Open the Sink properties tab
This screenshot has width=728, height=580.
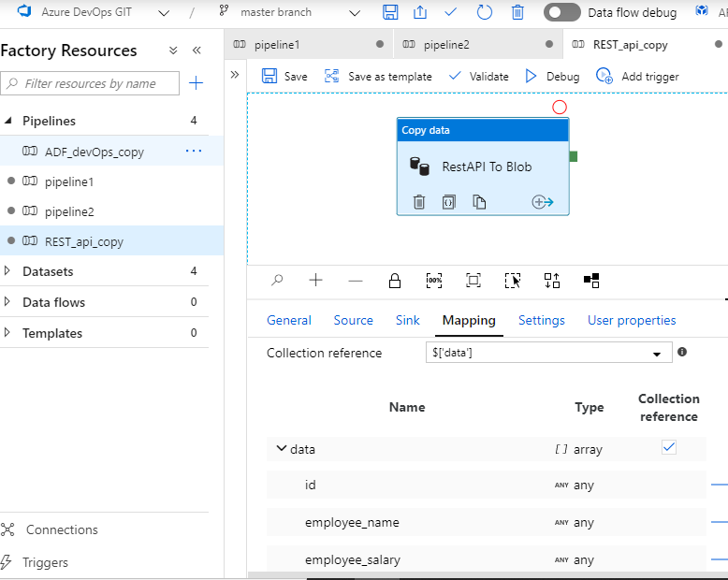[408, 320]
